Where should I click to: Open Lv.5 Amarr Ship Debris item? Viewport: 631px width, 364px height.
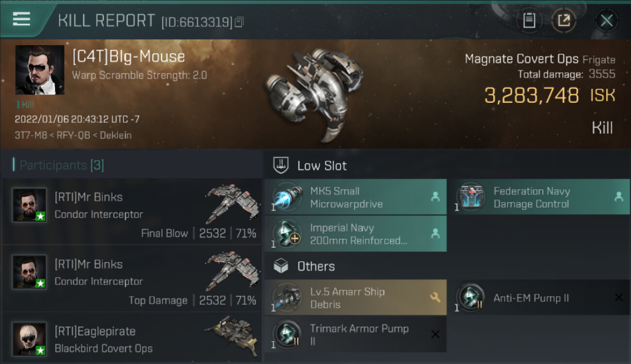pos(355,298)
